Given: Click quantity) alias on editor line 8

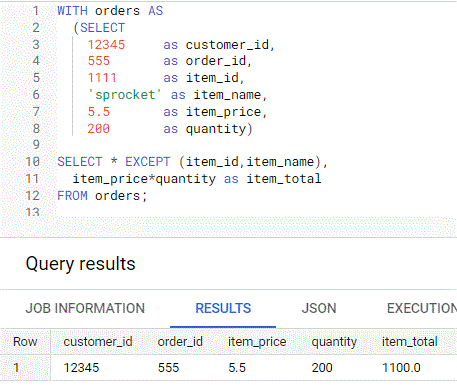Looking at the screenshot, I should point(219,129).
